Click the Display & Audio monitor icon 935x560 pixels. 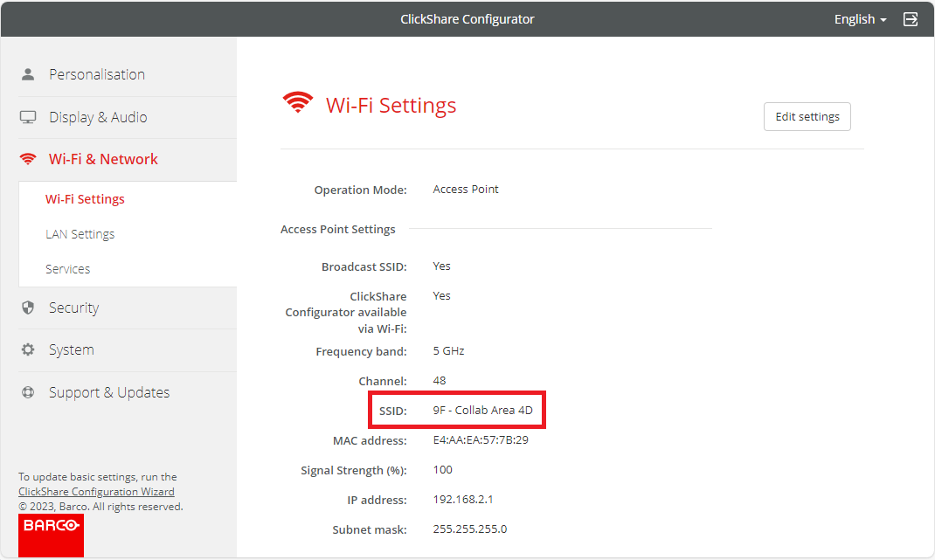27,116
